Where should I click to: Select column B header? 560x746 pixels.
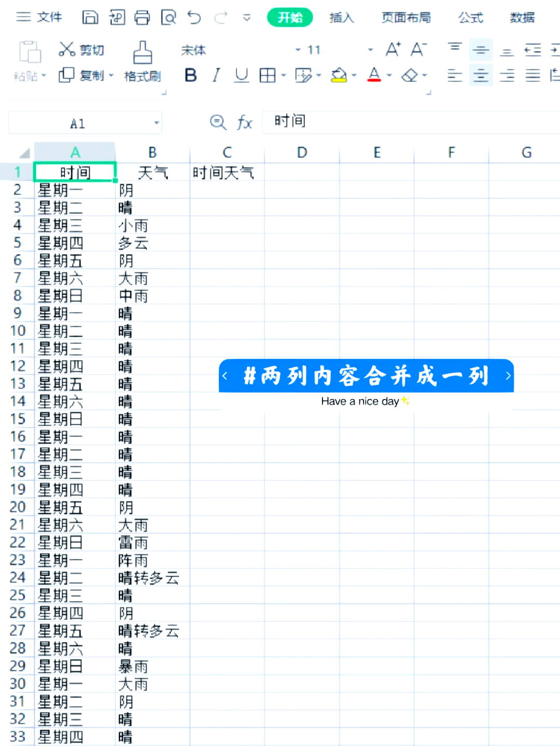(x=152, y=153)
